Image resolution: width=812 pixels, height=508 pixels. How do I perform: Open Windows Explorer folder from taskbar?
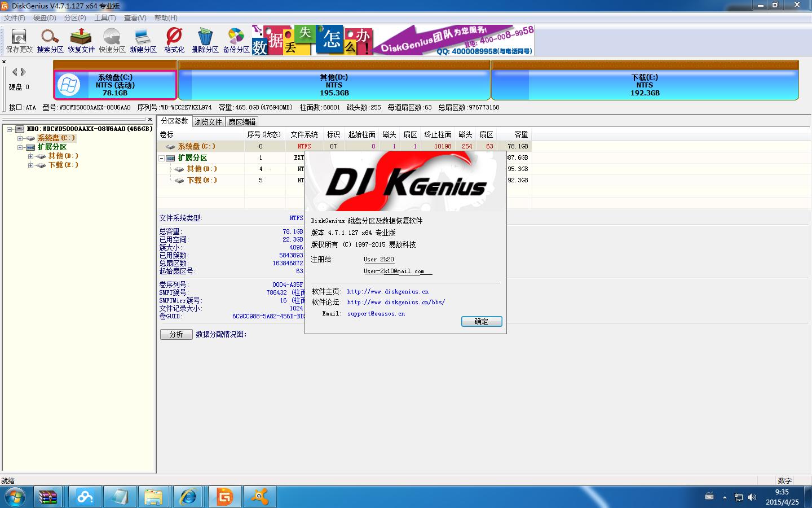(153, 497)
